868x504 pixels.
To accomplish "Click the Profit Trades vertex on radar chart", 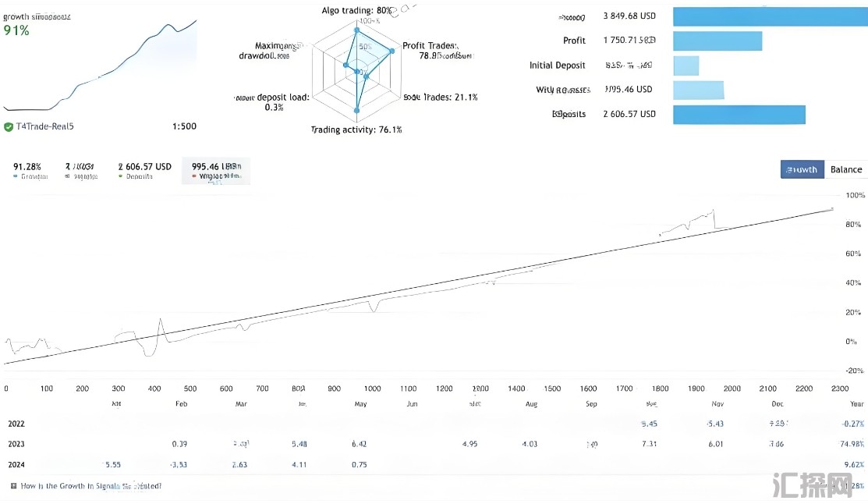I will click(x=391, y=51).
